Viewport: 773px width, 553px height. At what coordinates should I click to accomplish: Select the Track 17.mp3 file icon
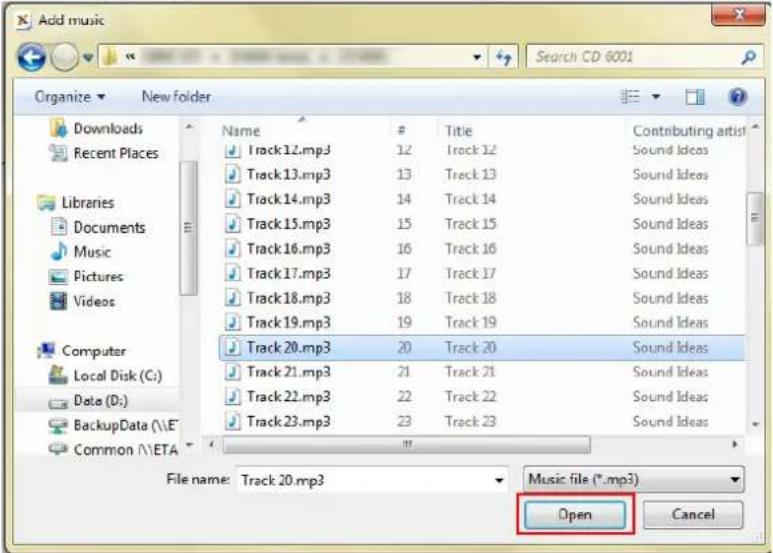pyautogui.click(x=233, y=273)
